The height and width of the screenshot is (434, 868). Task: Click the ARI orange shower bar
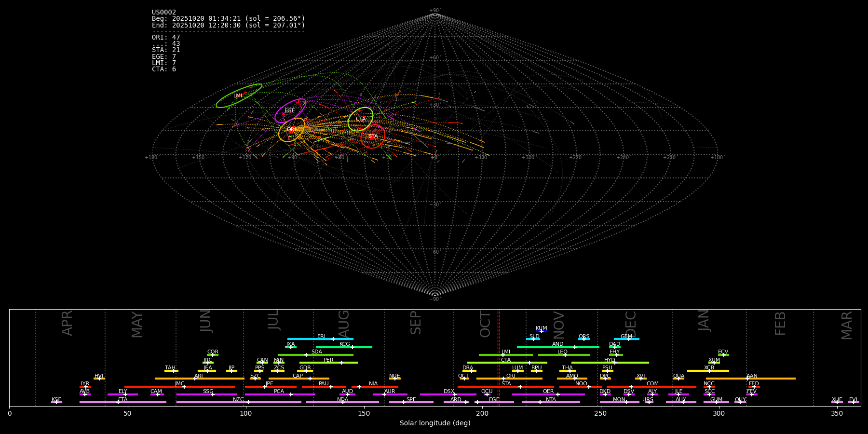tap(199, 379)
